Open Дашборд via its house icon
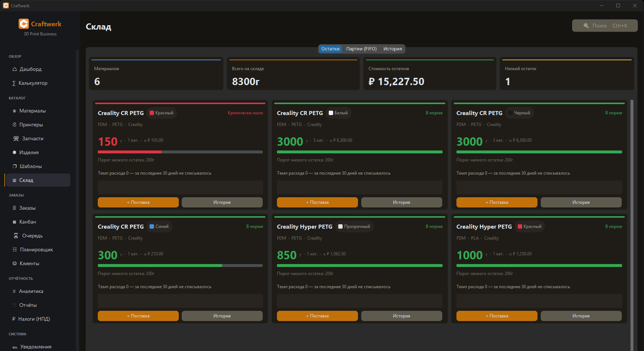The image size is (644, 351). 15,69
